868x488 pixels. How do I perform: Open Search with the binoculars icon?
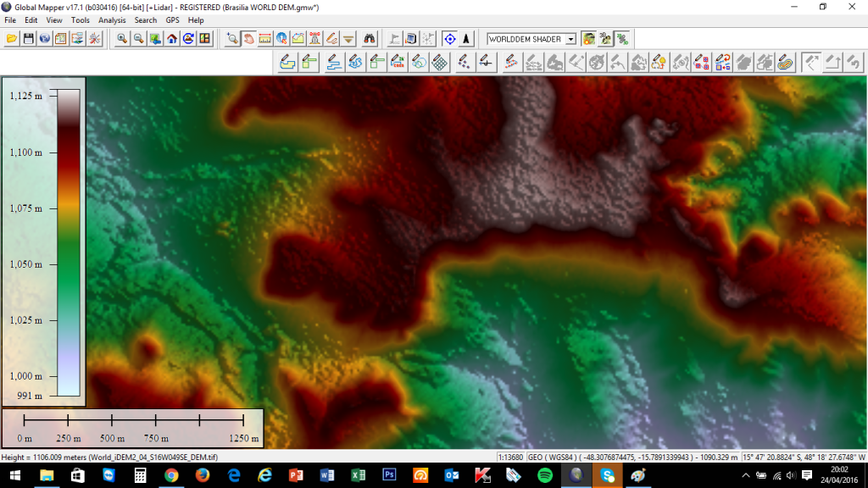[370, 39]
